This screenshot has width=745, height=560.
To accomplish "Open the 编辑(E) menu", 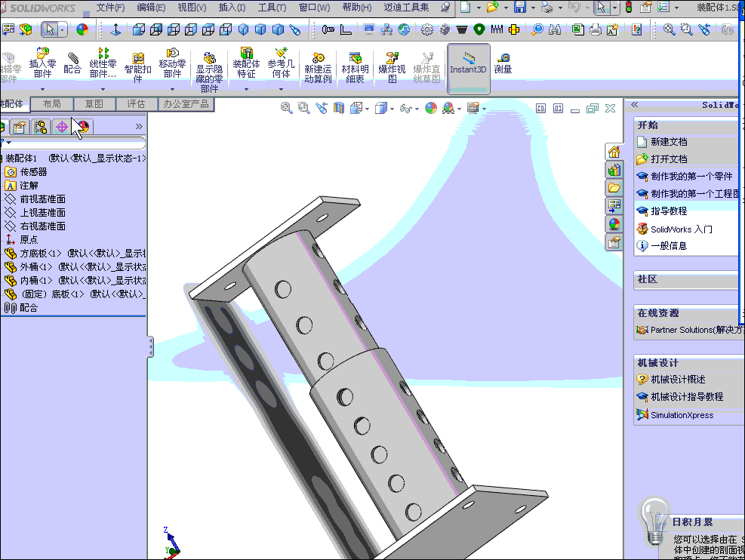I will 151,7.
